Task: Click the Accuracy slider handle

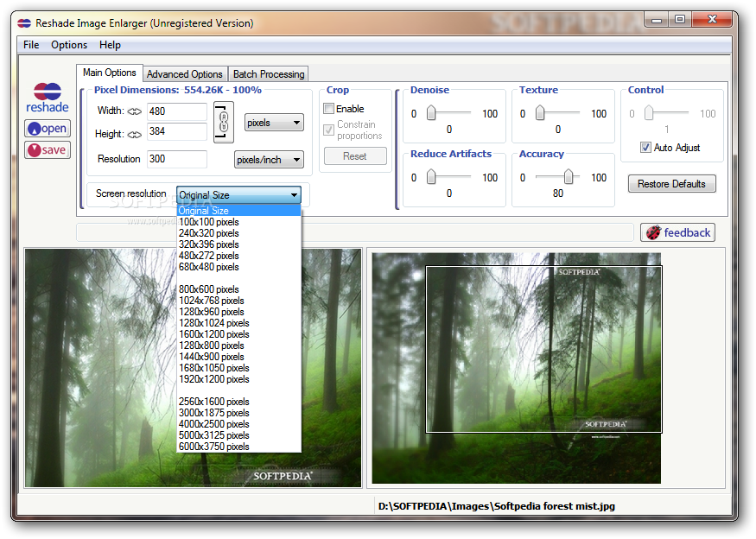Action: (569, 177)
